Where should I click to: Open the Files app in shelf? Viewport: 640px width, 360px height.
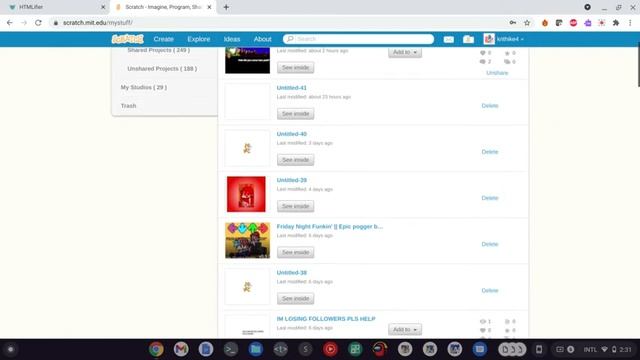point(256,349)
